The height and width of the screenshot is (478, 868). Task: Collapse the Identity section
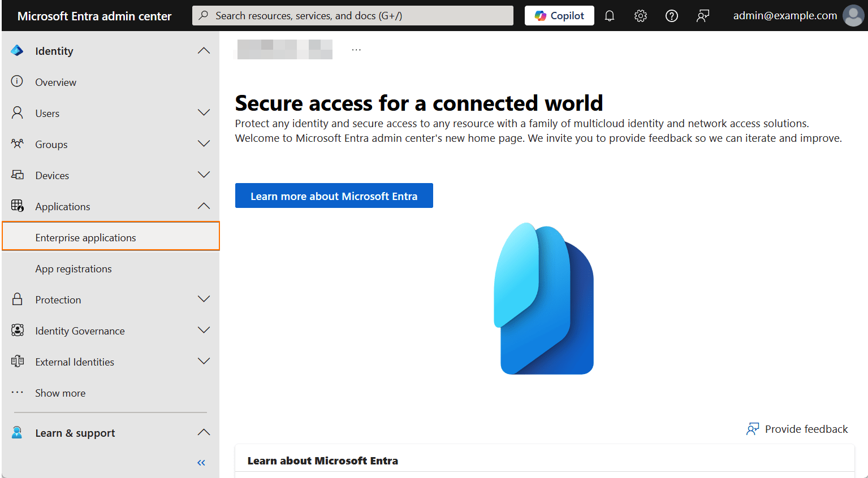(203, 50)
